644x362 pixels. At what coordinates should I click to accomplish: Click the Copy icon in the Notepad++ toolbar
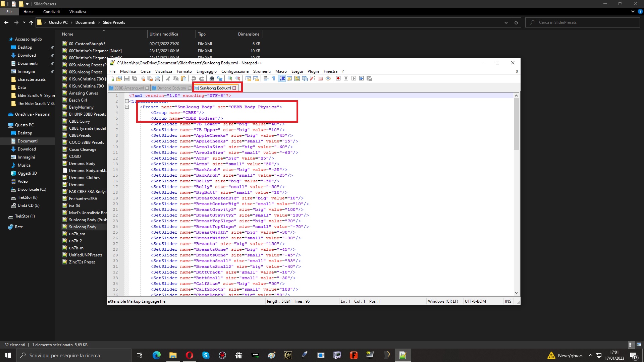[x=175, y=78]
